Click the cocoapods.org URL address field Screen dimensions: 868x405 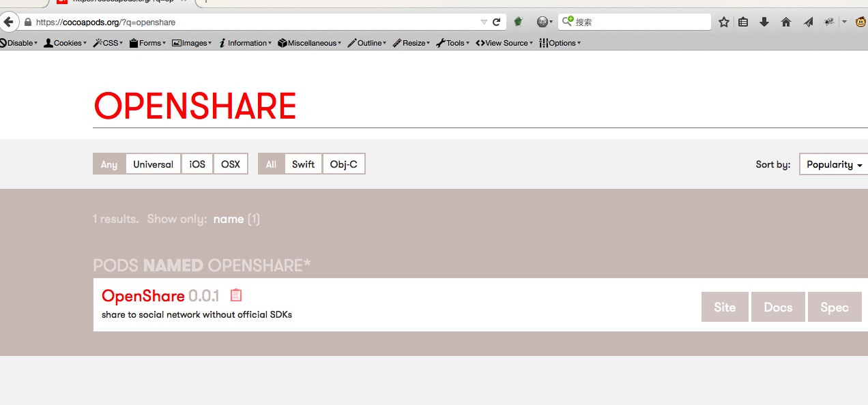256,22
